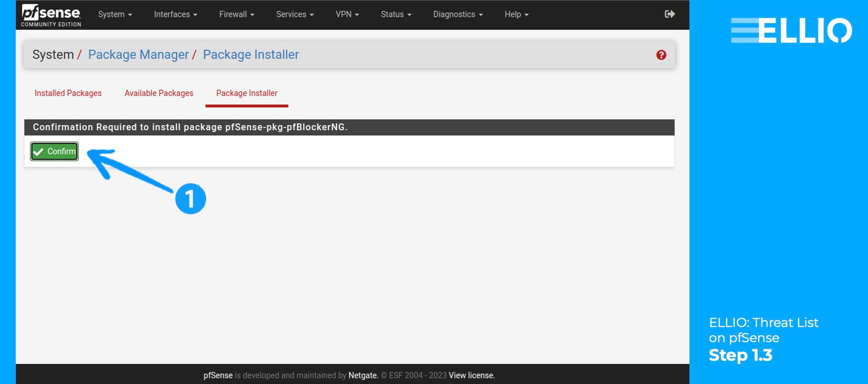Click the logout icon in the navbar
The image size is (868, 384).
pos(670,14)
